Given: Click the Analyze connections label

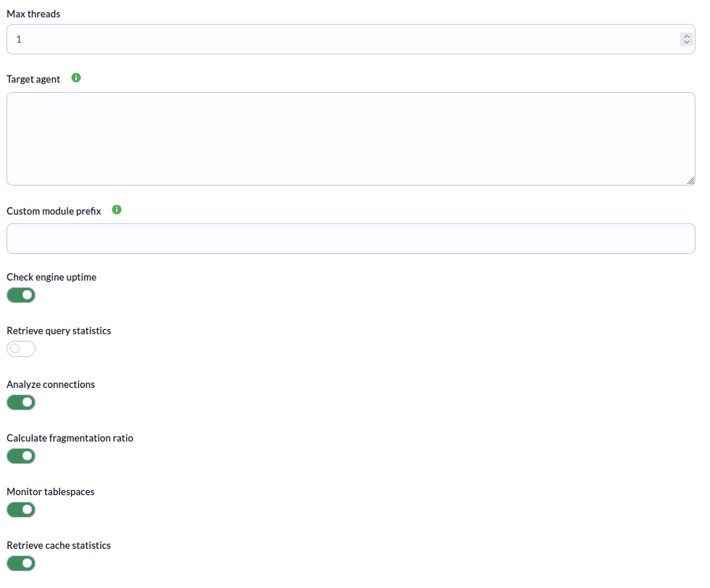Looking at the screenshot, I should tap(51, 384).
